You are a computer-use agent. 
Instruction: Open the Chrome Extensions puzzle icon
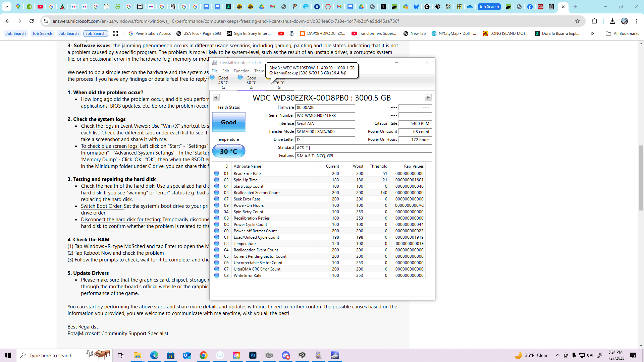594,21
